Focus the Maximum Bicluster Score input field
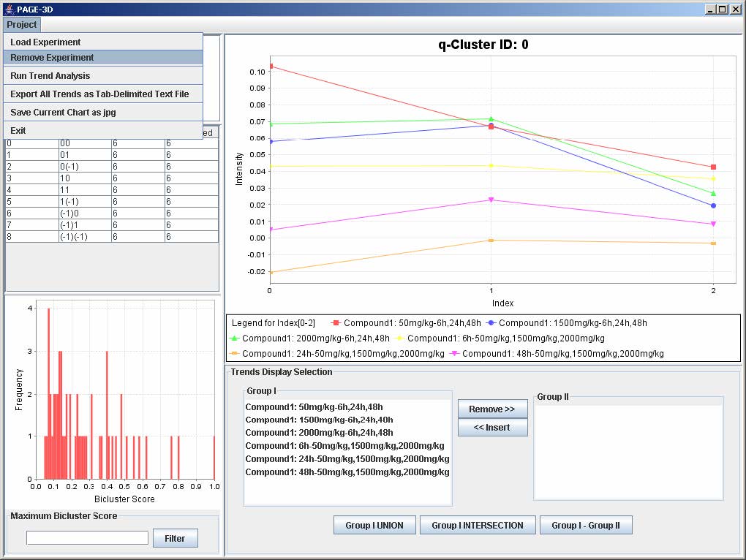The width and height of the screenshot is (746, 560). (x=87, y=538)
